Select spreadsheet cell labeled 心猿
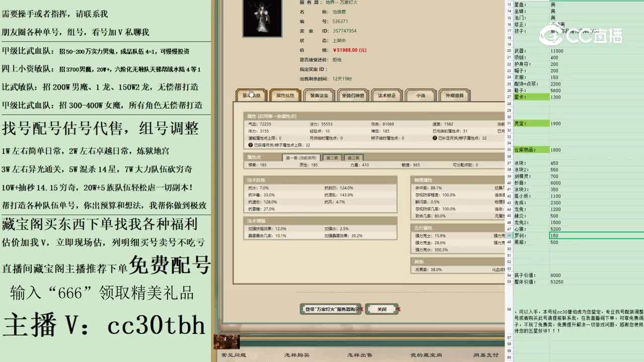 point(531,229)
